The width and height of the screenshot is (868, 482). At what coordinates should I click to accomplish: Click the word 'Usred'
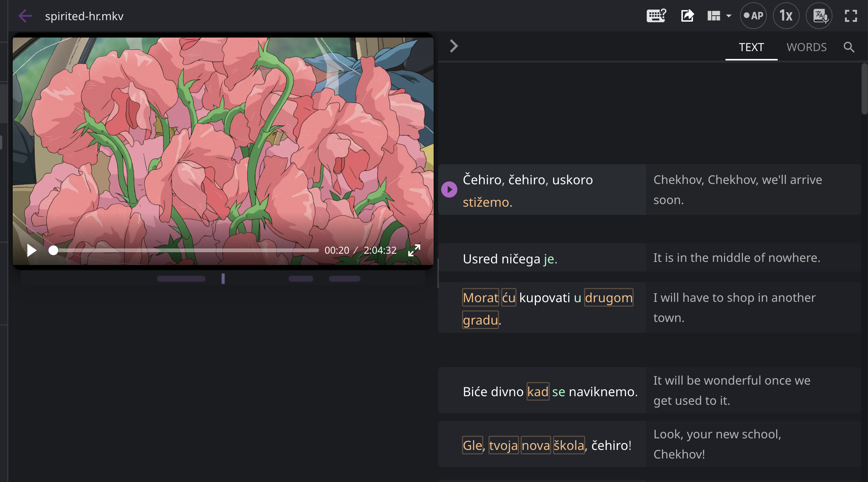click(480, 259)
